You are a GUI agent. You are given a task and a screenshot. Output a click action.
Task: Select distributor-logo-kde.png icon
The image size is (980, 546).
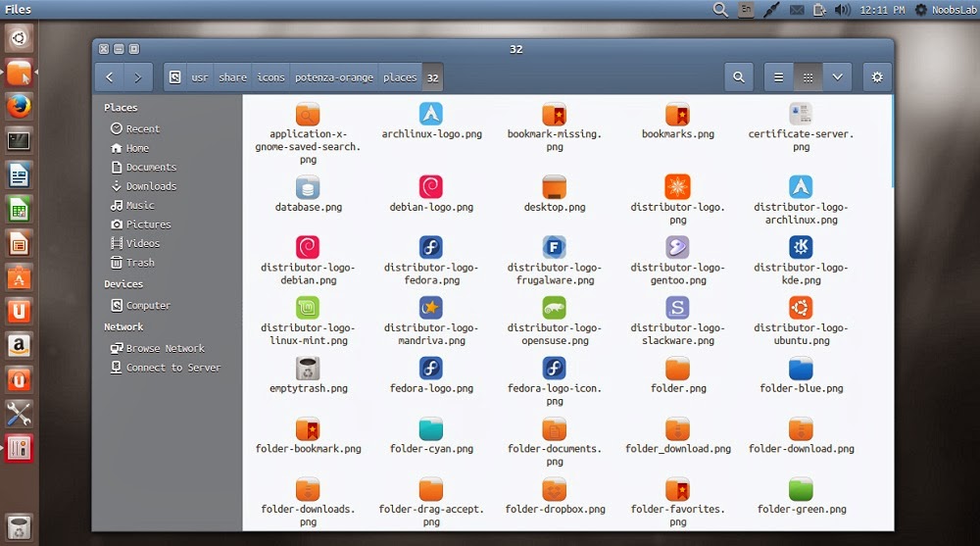[x=801, y=247]
